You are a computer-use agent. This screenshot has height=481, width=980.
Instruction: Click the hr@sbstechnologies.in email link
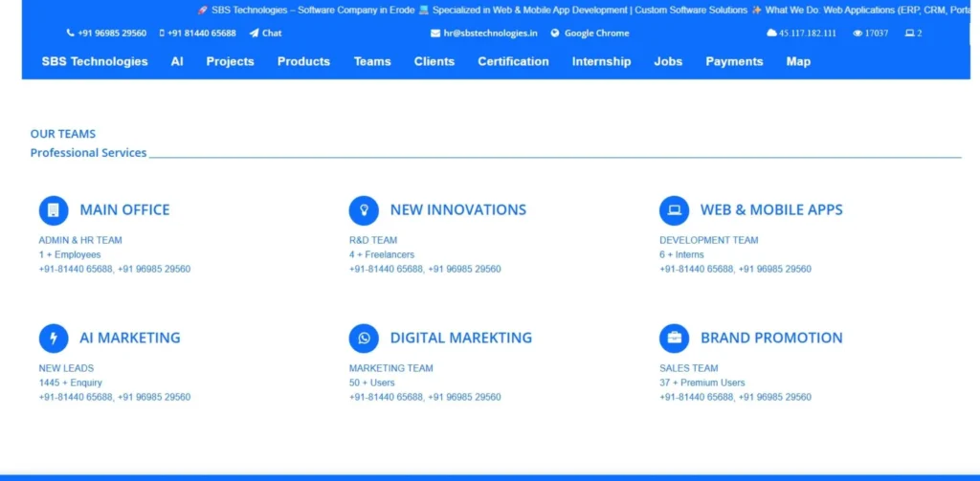click(489, 33)
